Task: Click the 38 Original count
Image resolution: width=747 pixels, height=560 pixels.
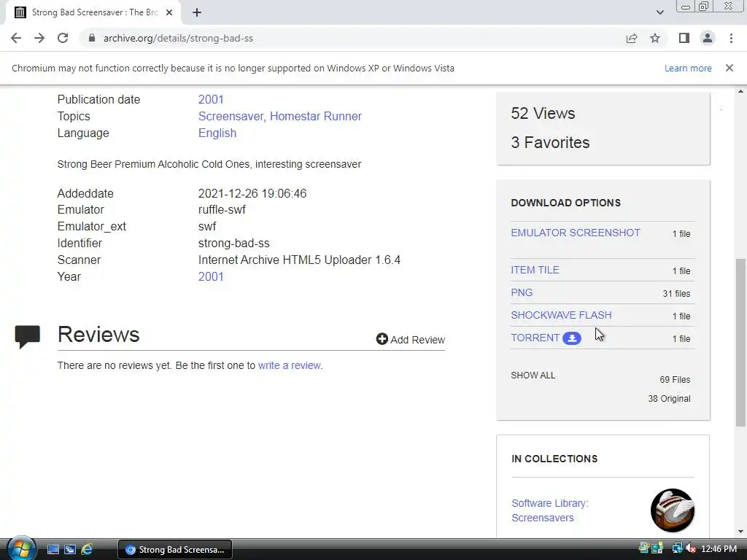Action: (x=669, y=399)
